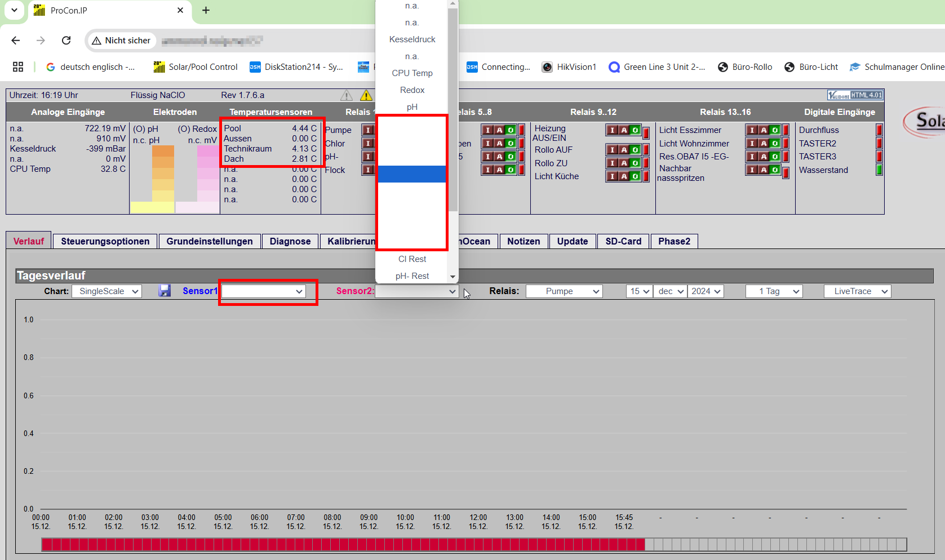The height and width of the screenshot is (560, 945).
Task: Open the LiveTrace dropdown
Action: tap(857, 291)
